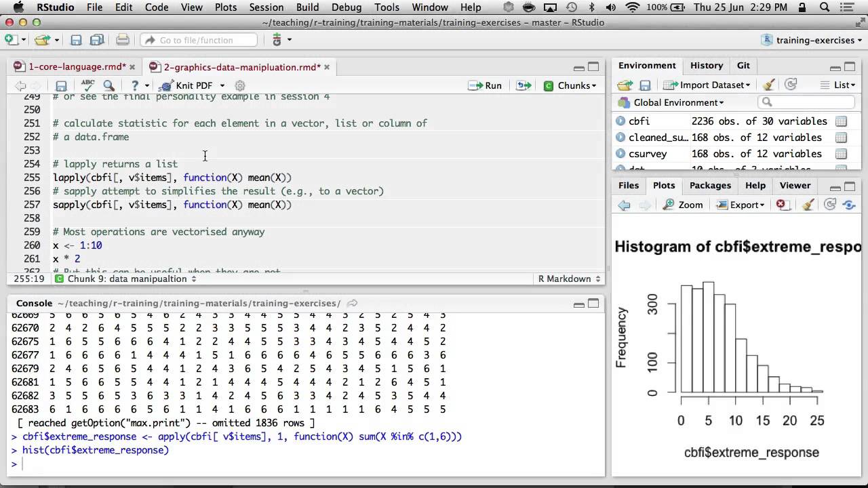Clear all plots with broom
The width and height of the screenshot is (868, 488).
(x=808, y=205)
